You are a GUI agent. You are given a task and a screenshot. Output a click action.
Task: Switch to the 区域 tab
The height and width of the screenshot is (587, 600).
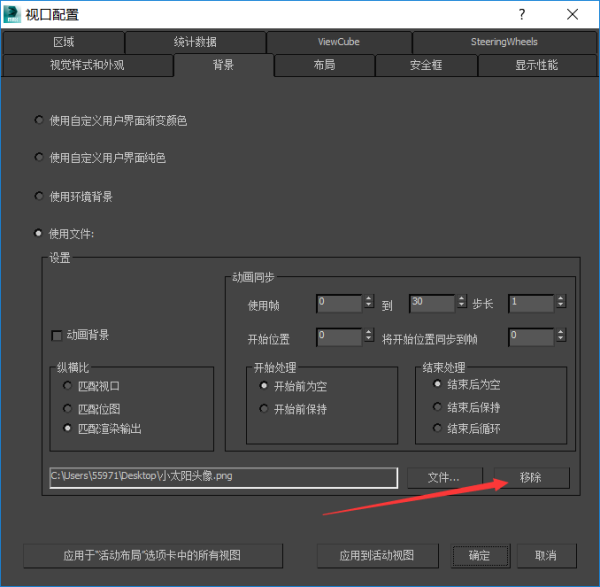tap(64, 42)
